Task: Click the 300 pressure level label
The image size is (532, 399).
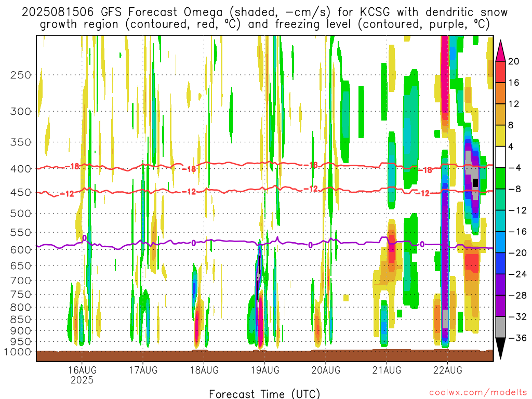Action: pyautogui.click(x=21, y=111)
